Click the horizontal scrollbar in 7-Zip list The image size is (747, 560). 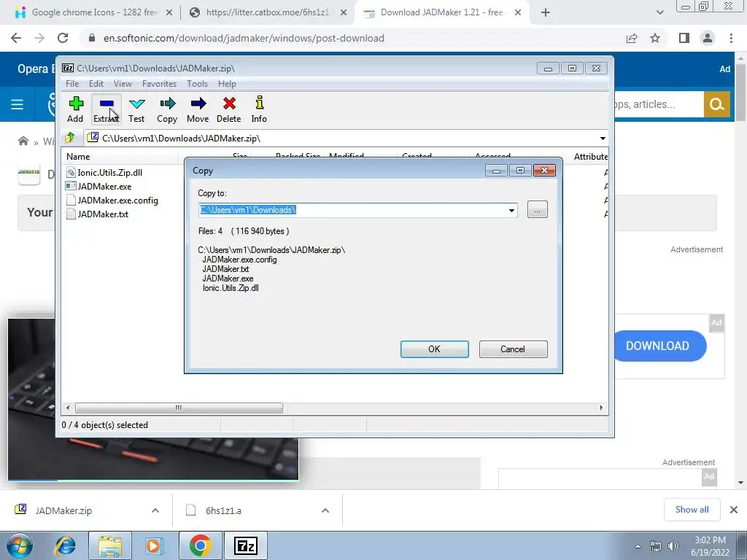pos(179,408)
